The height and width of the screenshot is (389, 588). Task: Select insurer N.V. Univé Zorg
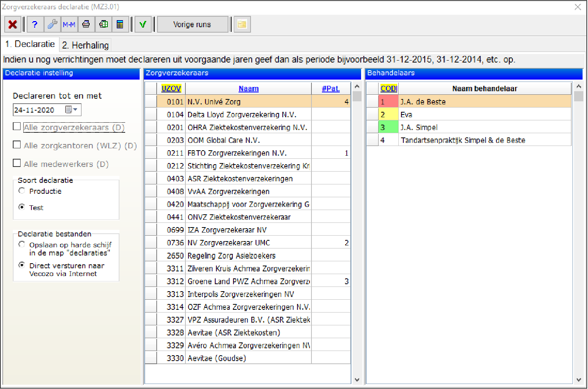point(249,102)
